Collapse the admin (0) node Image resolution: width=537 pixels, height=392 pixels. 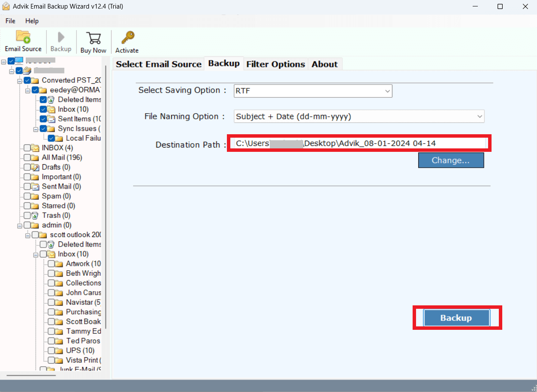coord(20,226)
